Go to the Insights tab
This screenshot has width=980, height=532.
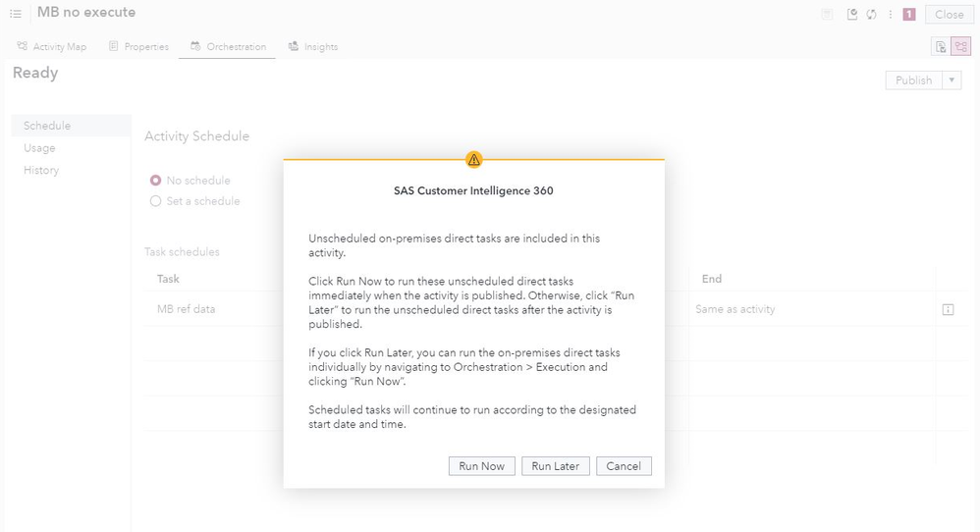[313, 46]
